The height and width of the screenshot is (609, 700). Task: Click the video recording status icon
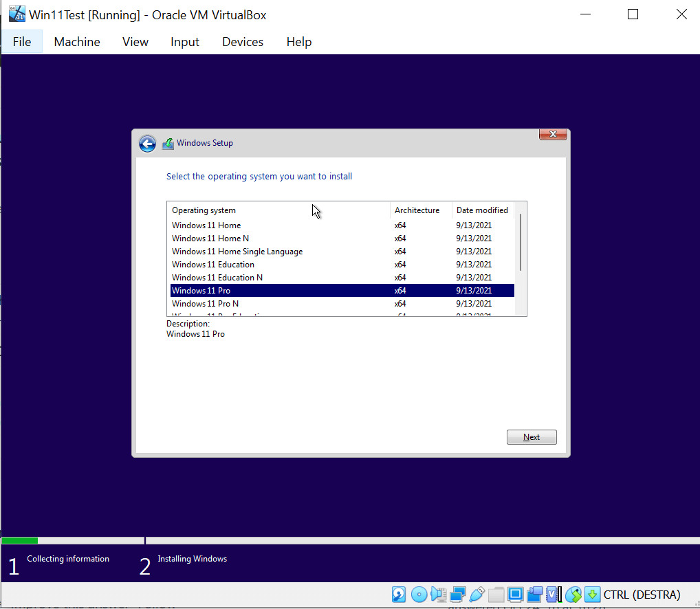[534, 595]
